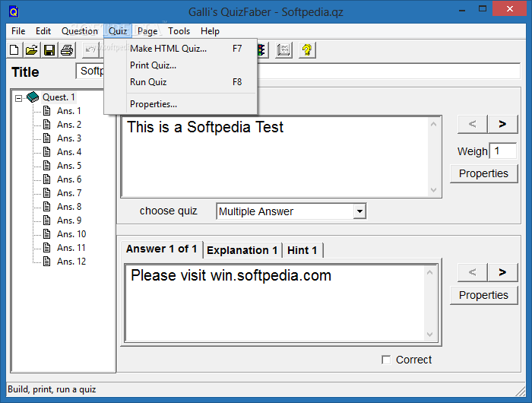
Task: Switch to the Explanation 1 tab
Action: coord(242,251)
